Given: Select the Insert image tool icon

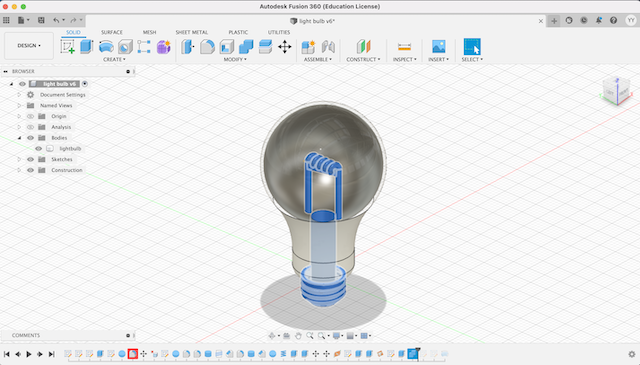Looking at the screenshot, I should 438,47.
